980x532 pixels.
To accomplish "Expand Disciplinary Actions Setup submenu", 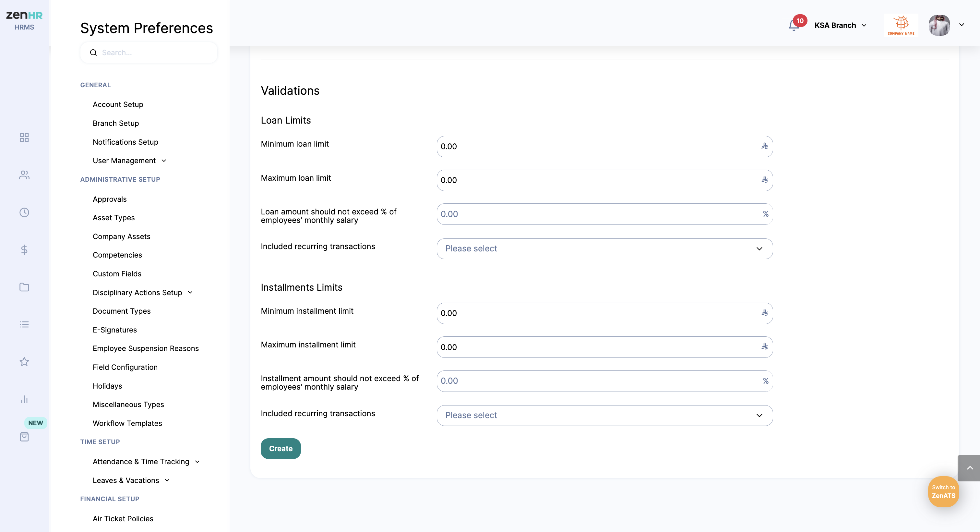I will tap(142, 292).
